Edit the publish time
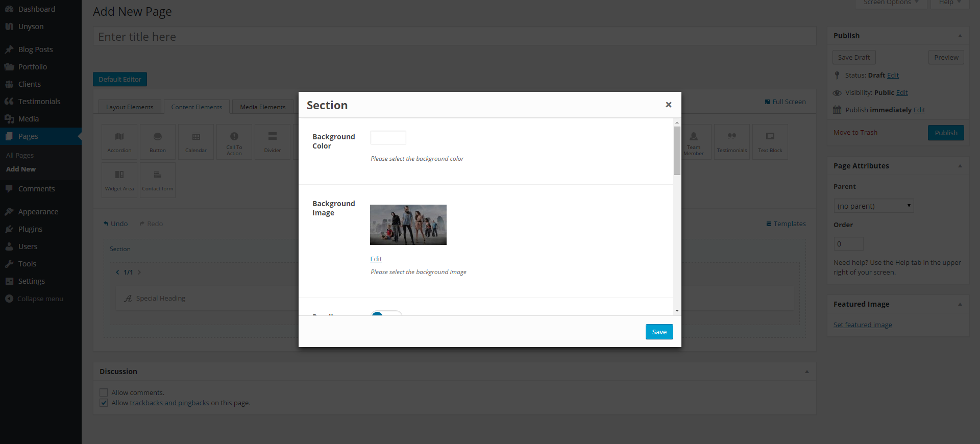The height and width of the screenshot is (444, 980). (919, 110)
